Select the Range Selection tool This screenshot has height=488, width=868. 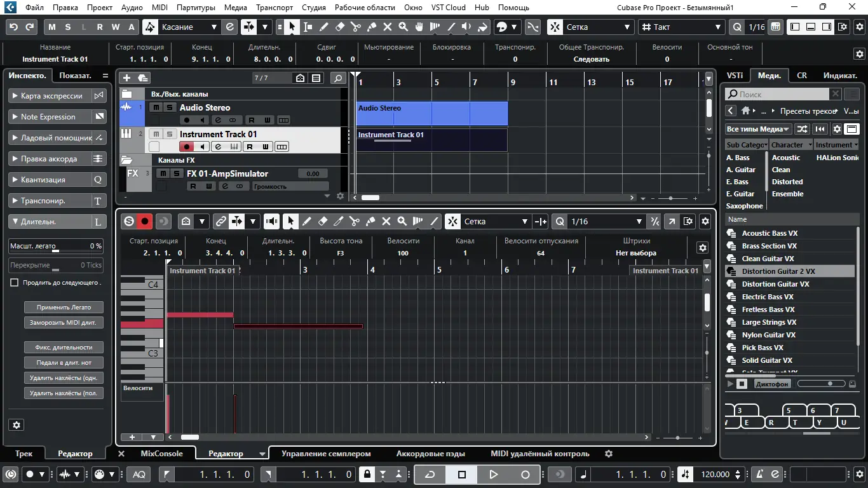[308, 27]
